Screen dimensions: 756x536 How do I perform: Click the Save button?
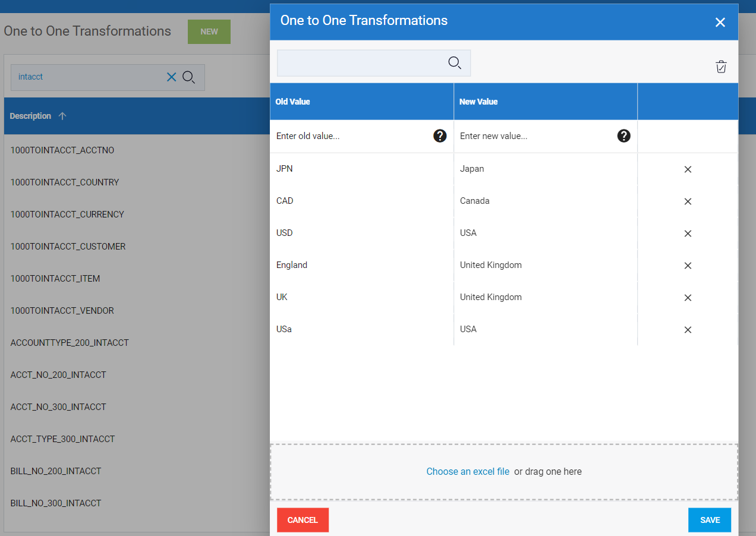pos(710,520)
